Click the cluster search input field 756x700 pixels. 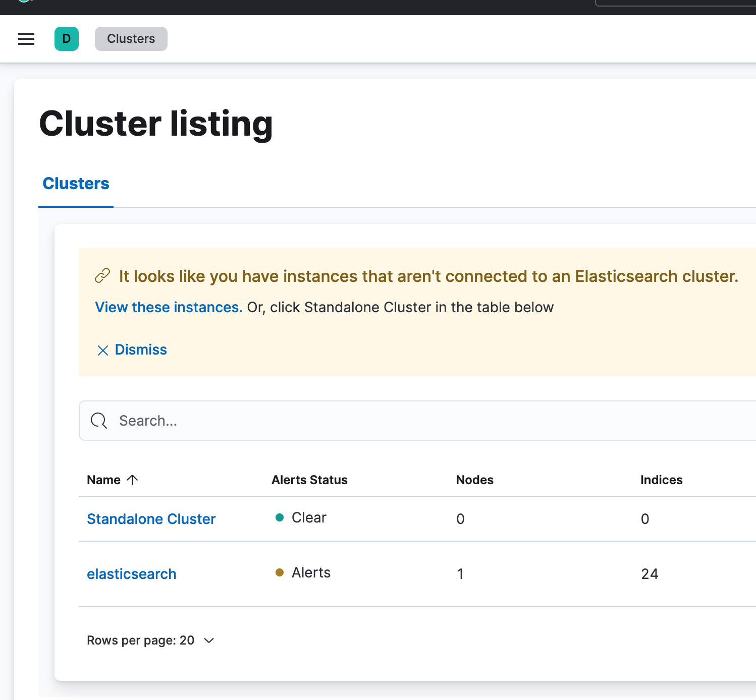(303, 421)
